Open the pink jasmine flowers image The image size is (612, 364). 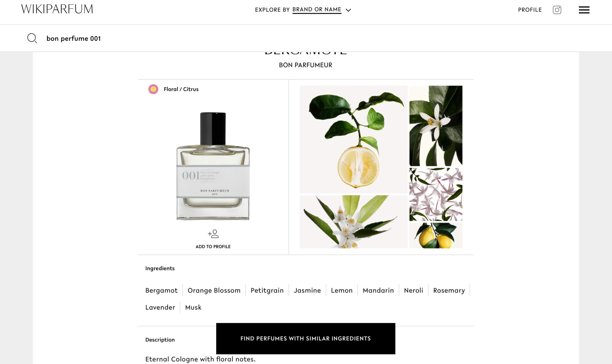click(436, 194)
